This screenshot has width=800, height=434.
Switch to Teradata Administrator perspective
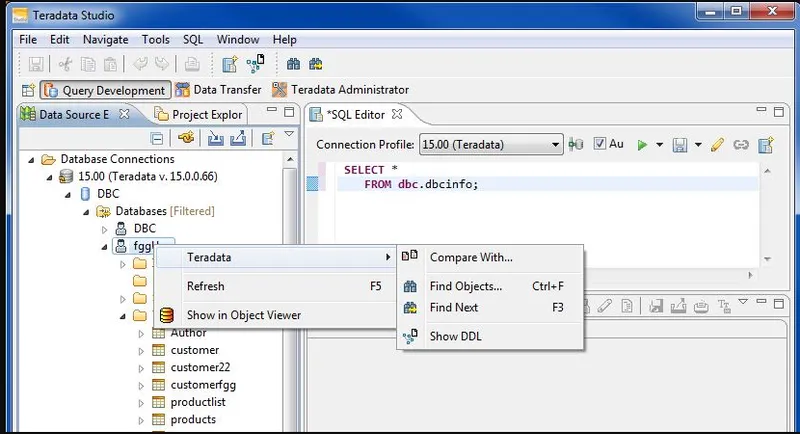340,90
